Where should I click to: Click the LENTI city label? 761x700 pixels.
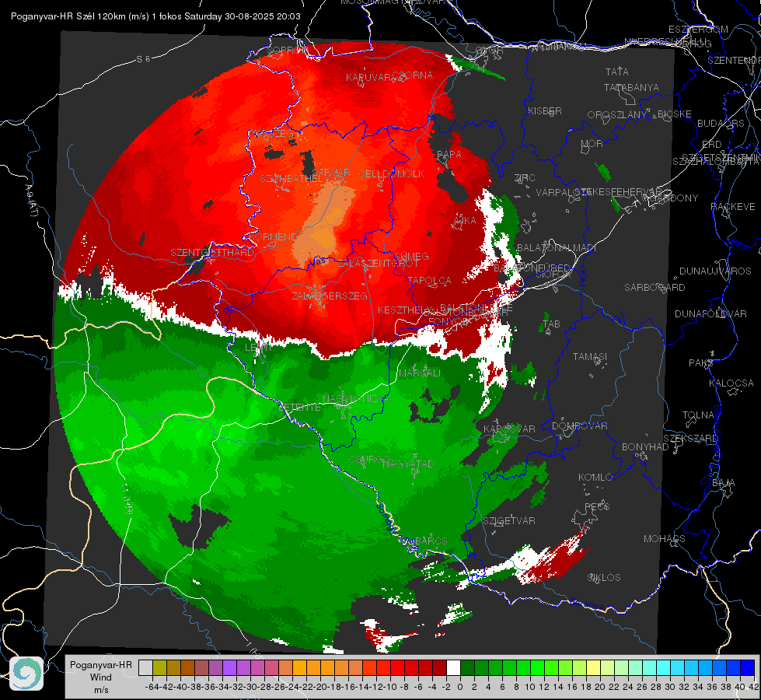258,348
